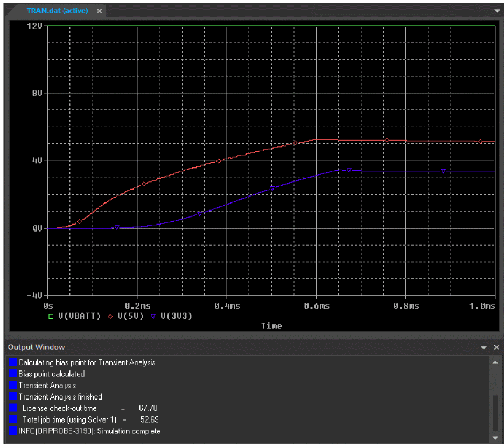Viewport: 504px width, 448px height.
Task: Click the 8V y-axis label
Action: (37, 93)
